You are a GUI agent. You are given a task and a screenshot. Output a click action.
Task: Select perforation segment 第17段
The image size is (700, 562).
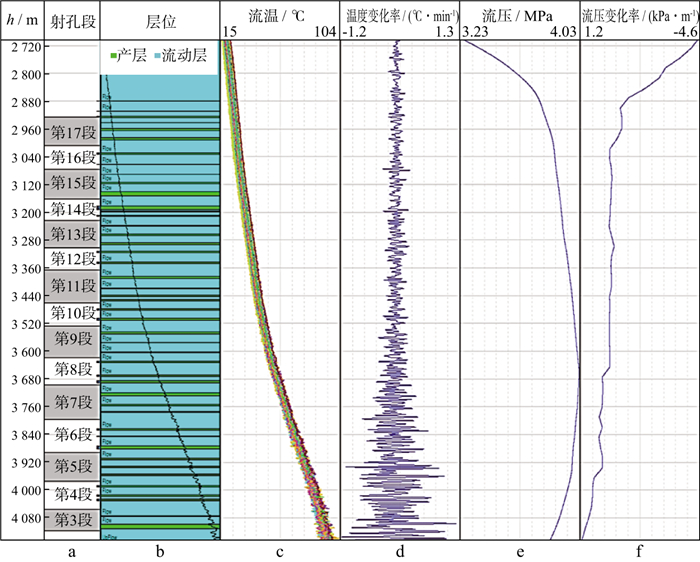(72, 131)
